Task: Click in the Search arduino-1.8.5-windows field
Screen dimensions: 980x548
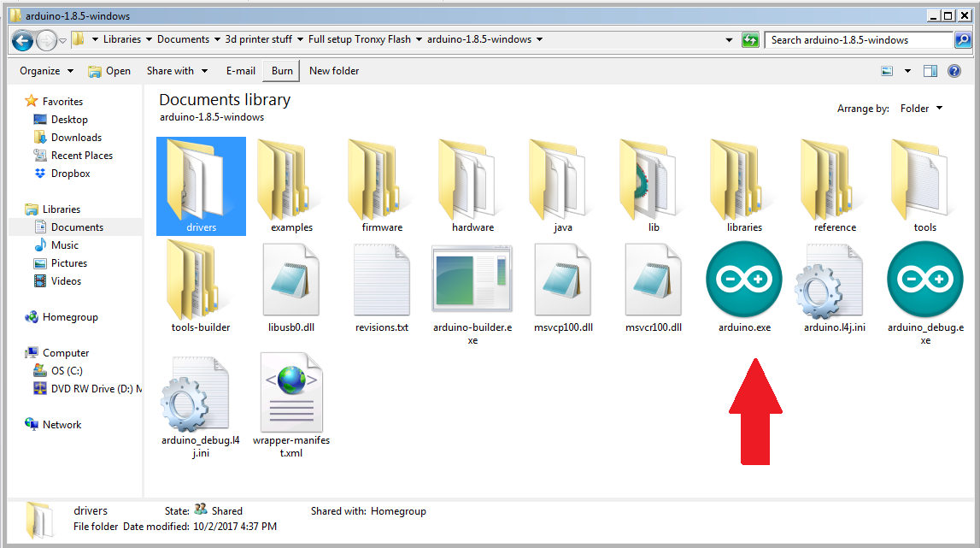Action: (x=860, y=40)
